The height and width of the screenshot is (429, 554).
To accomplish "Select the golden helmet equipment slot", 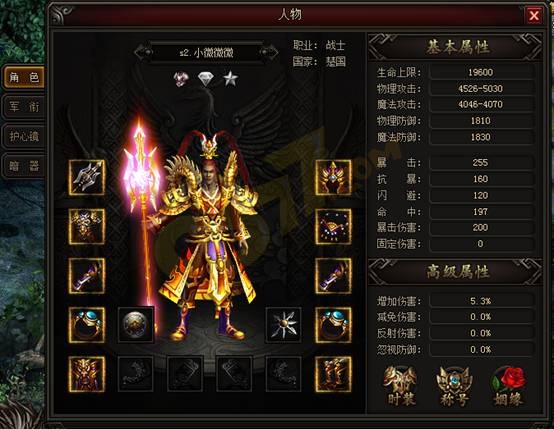I will click(x=333, y=177).
